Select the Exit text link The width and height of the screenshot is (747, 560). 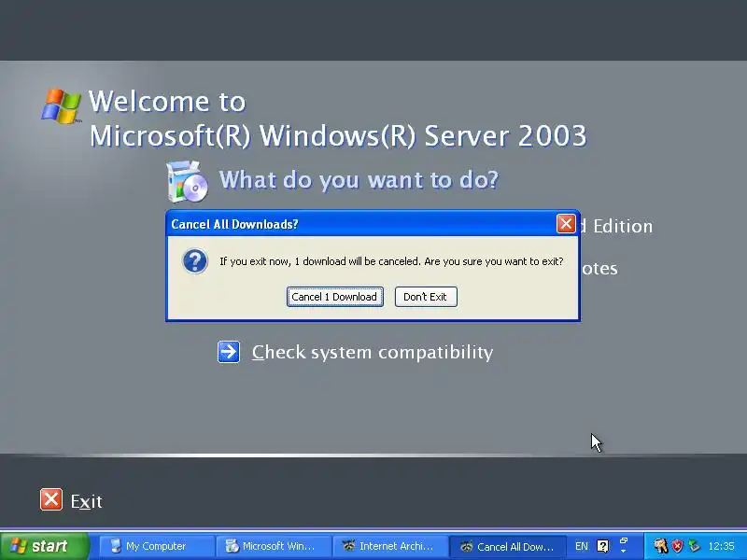point(86,501)
